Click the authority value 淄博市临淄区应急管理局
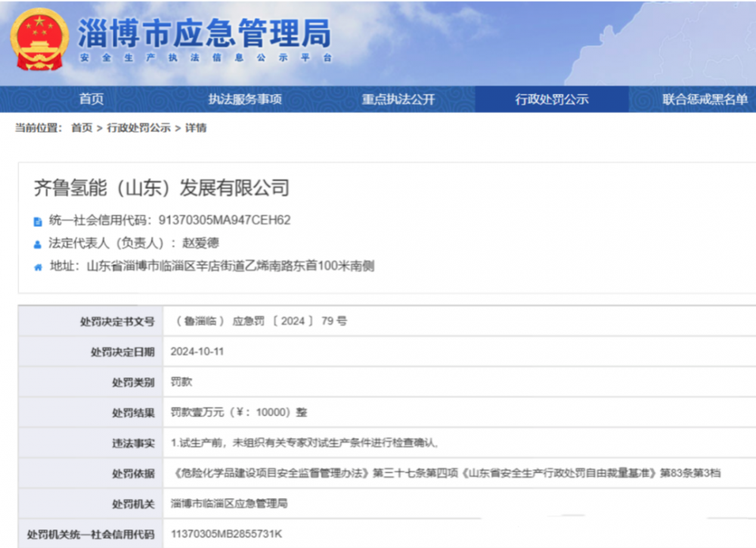756x548 pixels. tap(229, 503)
